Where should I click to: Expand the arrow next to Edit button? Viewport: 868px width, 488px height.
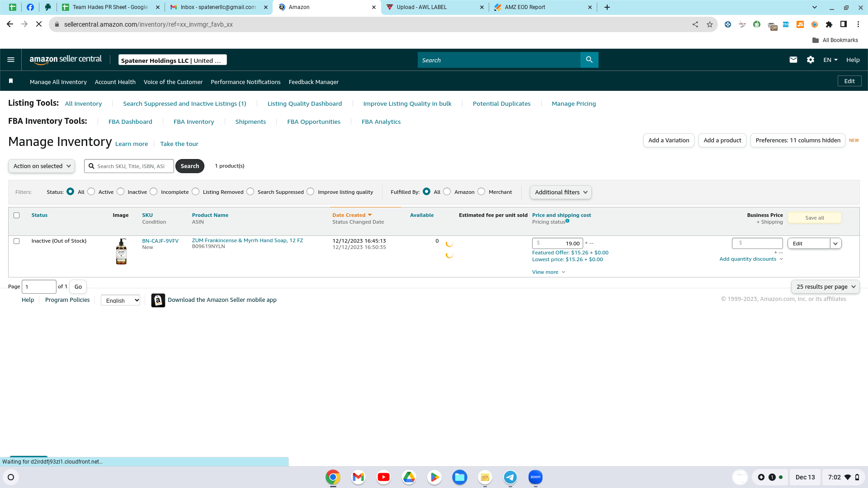835,244
